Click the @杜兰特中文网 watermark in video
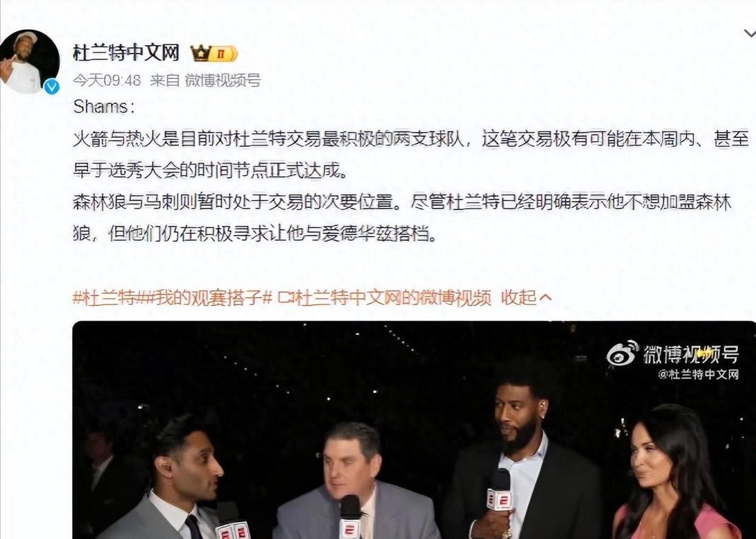Screen dimensions: 756x539 tap(699, 374)
